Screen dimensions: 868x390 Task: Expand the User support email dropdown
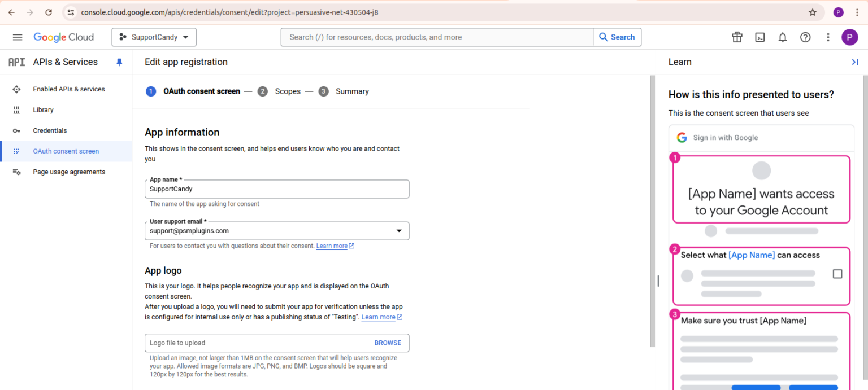tap(400, 230)
